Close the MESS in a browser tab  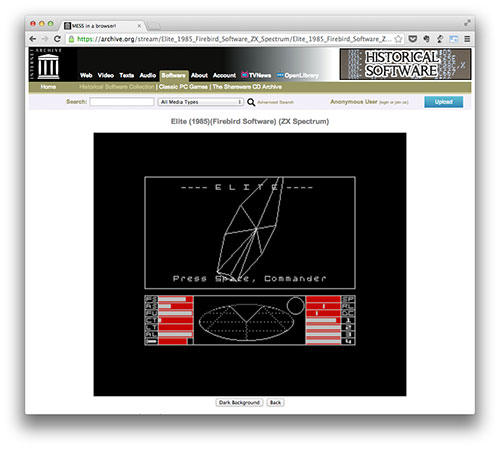(x=139, y=26)
